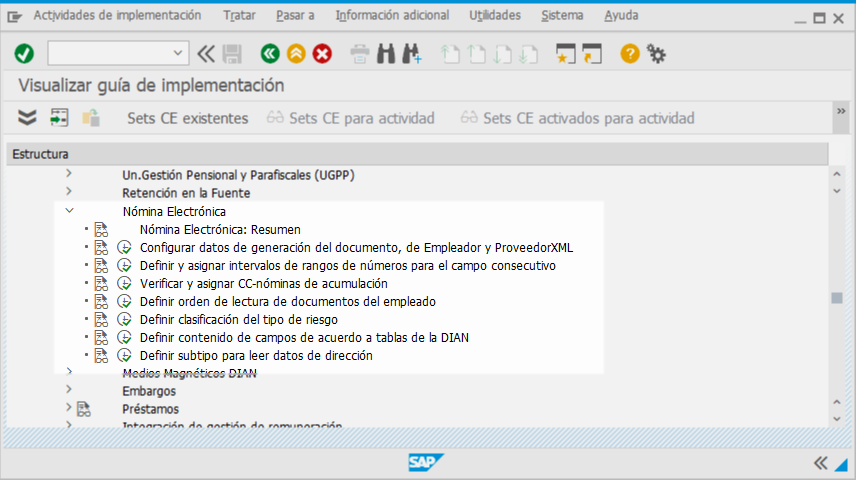Open documentation icon for Verificar y asignar CC-nóminas

[101, 283]
